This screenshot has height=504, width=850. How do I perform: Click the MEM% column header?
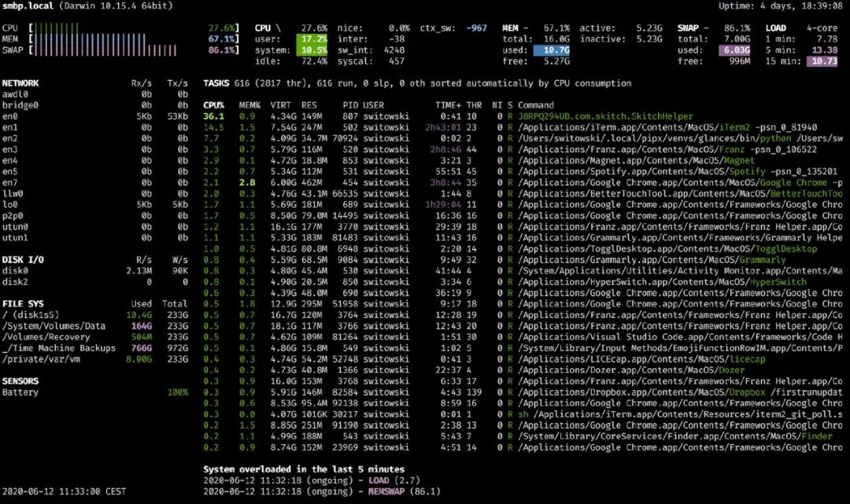[250, 105]
